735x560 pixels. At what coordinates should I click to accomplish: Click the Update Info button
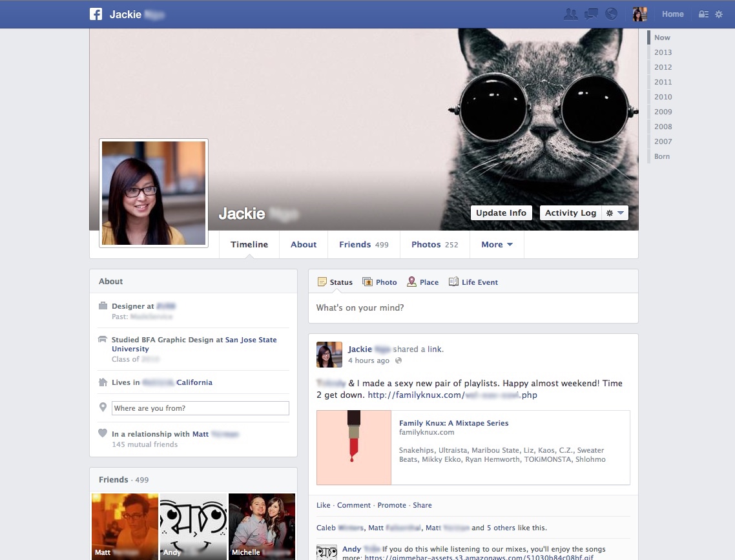(x=501, y=212)
